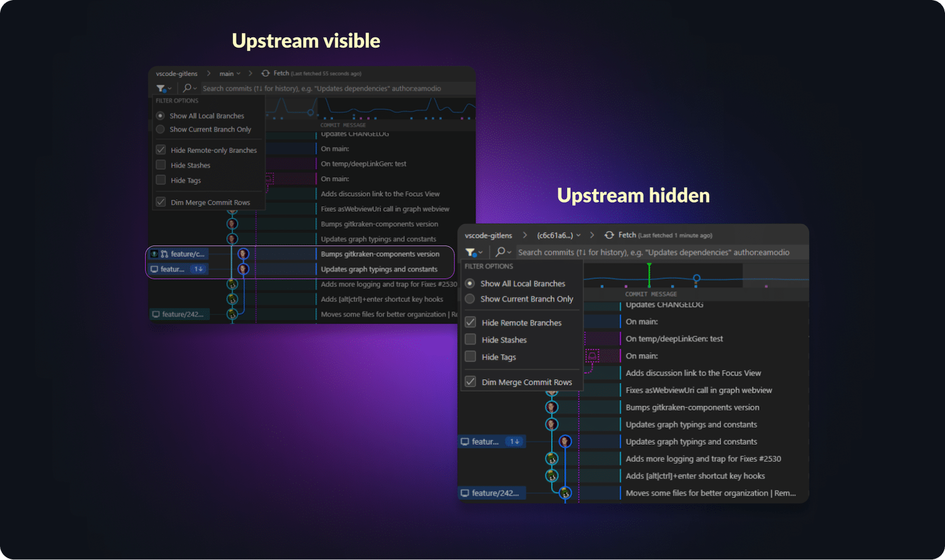Viewport: 945px width, 560px height.
Task: Open the filter funnel icon in the hidden-upstream panel
Action: 471,252
